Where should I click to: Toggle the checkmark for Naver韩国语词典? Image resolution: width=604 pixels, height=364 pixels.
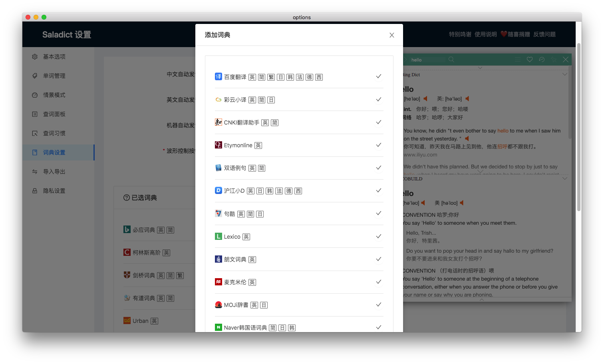pos(379,327)
